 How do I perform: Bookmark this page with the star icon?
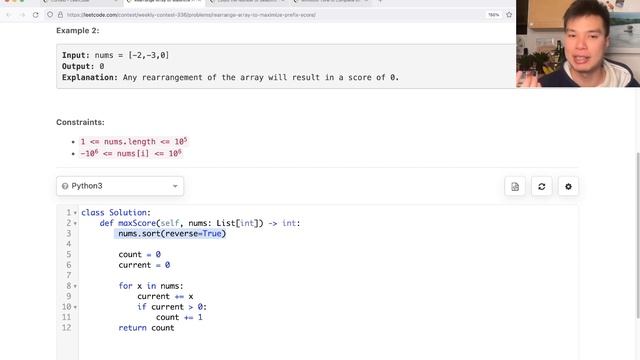[x=509, y=15]
